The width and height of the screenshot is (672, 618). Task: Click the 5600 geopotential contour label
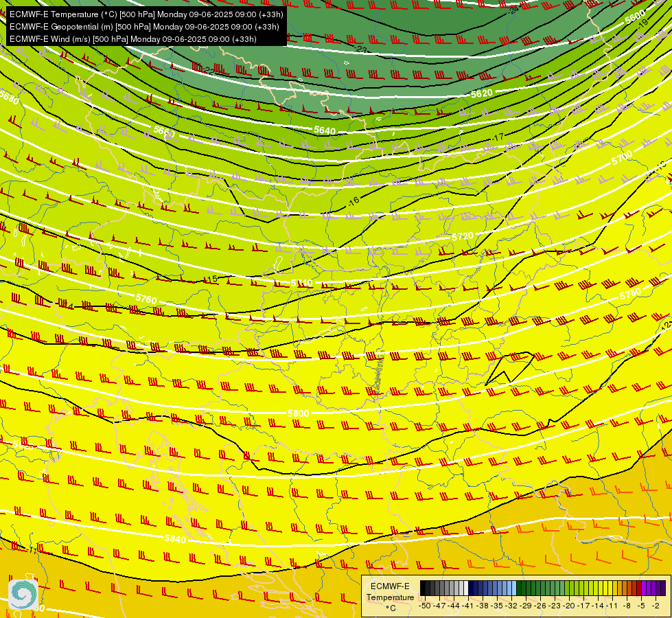click(635, 17)
